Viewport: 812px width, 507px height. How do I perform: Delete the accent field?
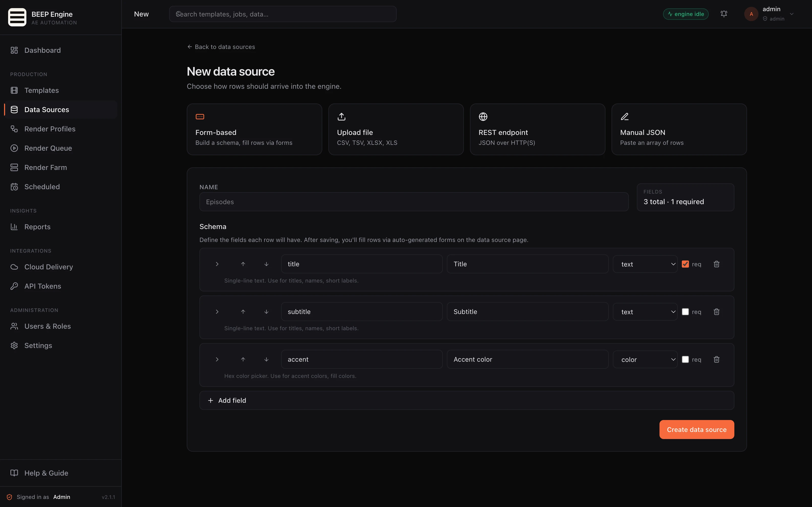[x=716, y=359]
